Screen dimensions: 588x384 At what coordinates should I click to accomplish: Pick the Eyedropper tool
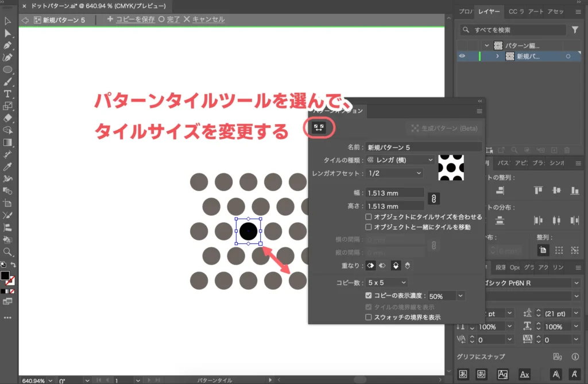[x=7, y=166]
